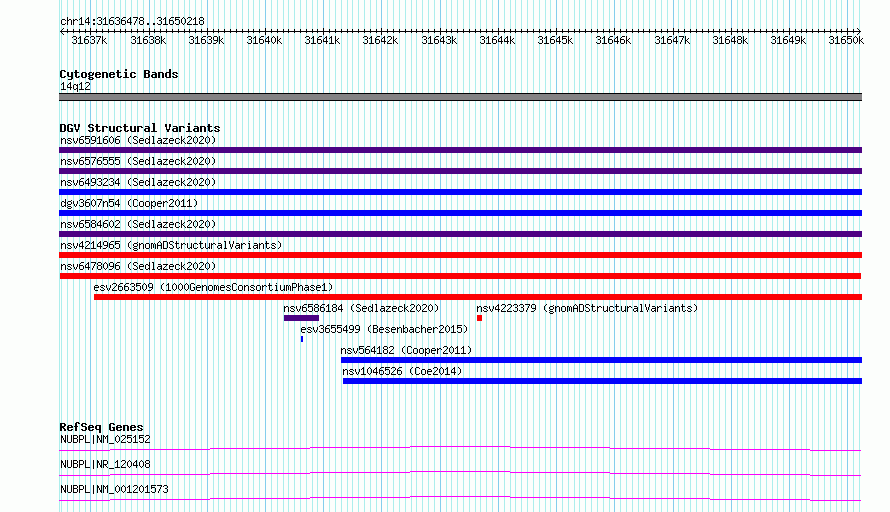The image size is (890, 512).
Task: Click the short nsv6586184 purple bar
Action: (x=301, y=318)
